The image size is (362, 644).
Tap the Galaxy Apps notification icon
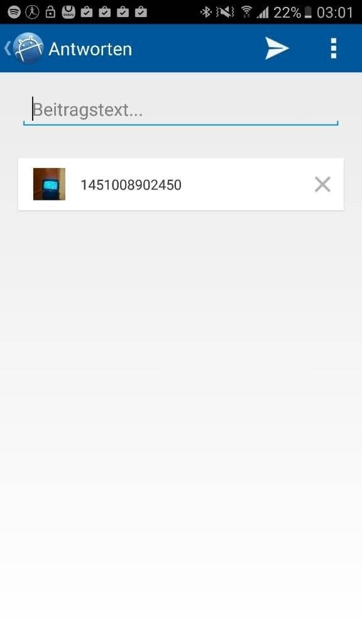(69, 12)
